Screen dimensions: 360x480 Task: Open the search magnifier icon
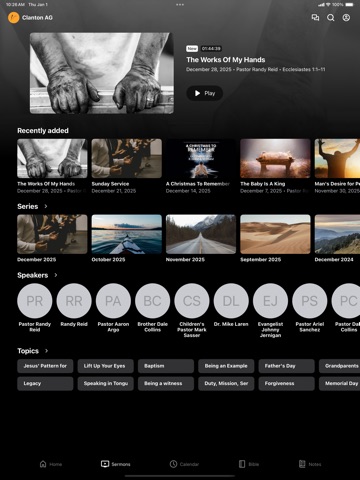pyautogui.click(x=330, y=18)
